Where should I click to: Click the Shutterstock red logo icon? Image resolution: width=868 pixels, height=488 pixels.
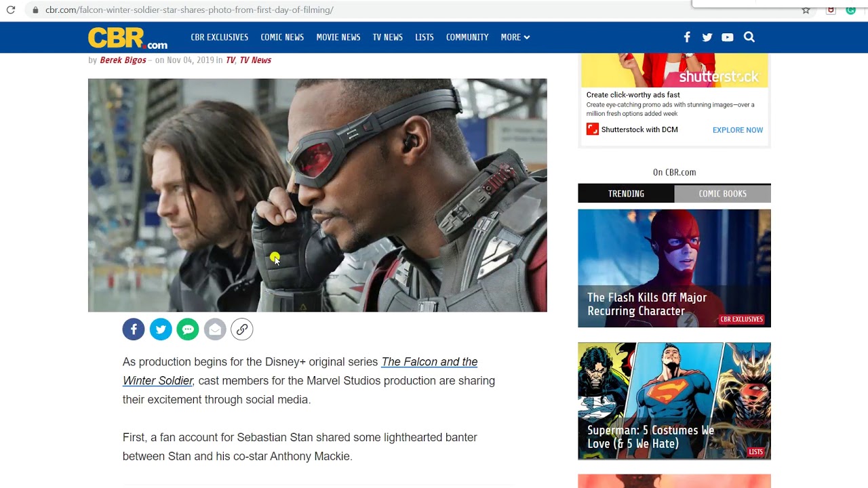(593, 129)
